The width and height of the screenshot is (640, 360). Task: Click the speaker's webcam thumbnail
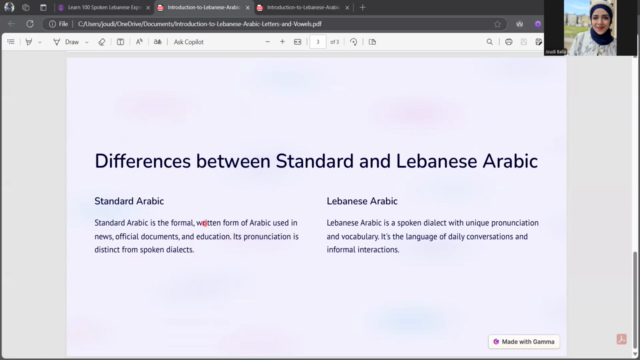[x=590, y=28]
